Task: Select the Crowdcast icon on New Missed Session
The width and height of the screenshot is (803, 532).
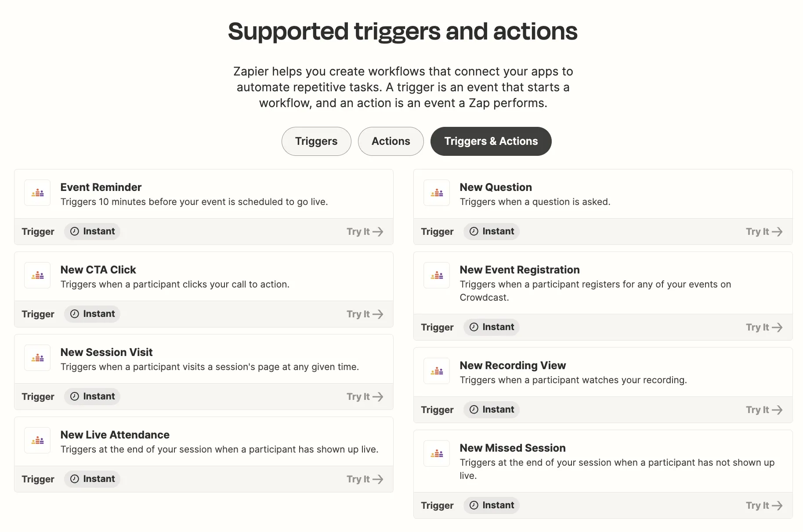Action: (436, 453)
